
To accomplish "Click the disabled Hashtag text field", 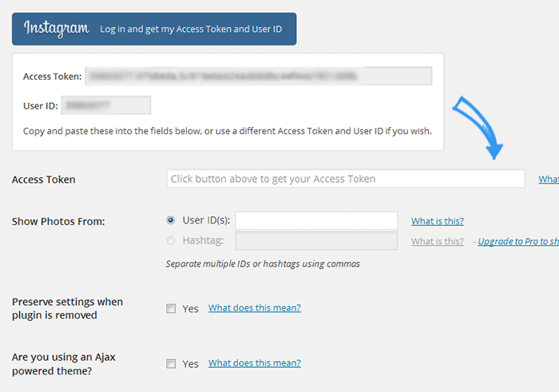I will pyautogui.click(x=316, y=241).
